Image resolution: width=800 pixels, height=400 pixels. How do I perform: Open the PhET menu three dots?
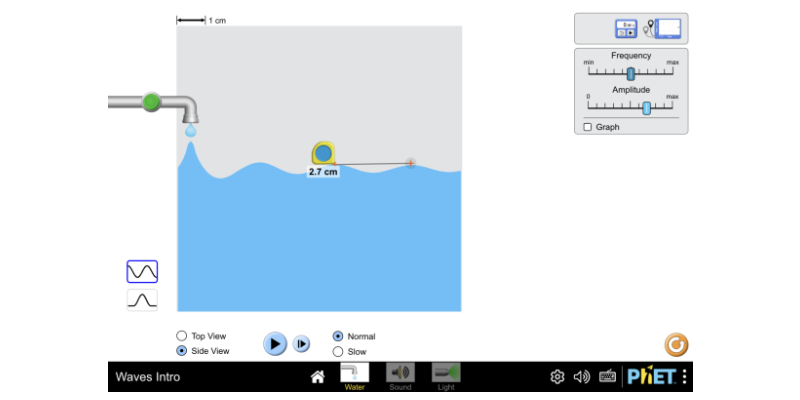tap(684, 377)
